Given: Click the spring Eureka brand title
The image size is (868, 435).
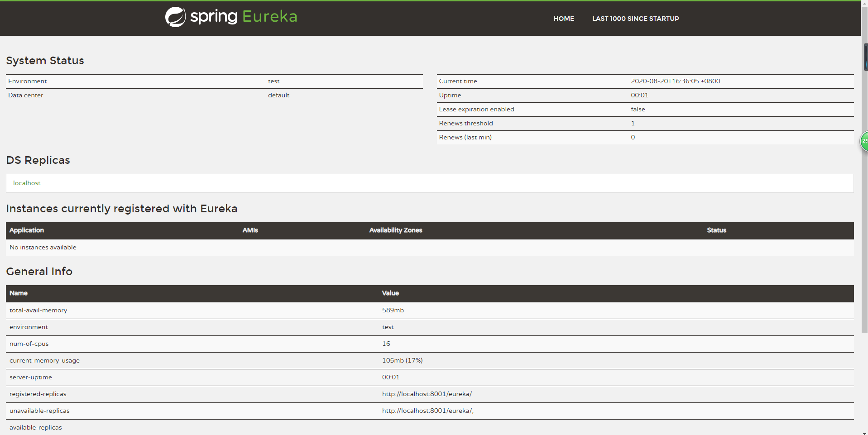Looking at the screenshot, I should point(244,17).
